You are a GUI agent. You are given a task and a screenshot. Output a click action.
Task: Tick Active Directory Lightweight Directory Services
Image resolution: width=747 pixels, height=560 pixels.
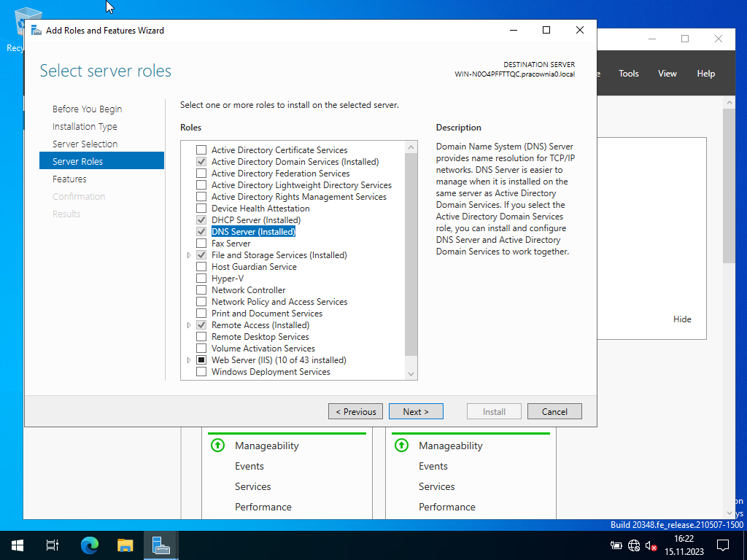coord(201,185)
